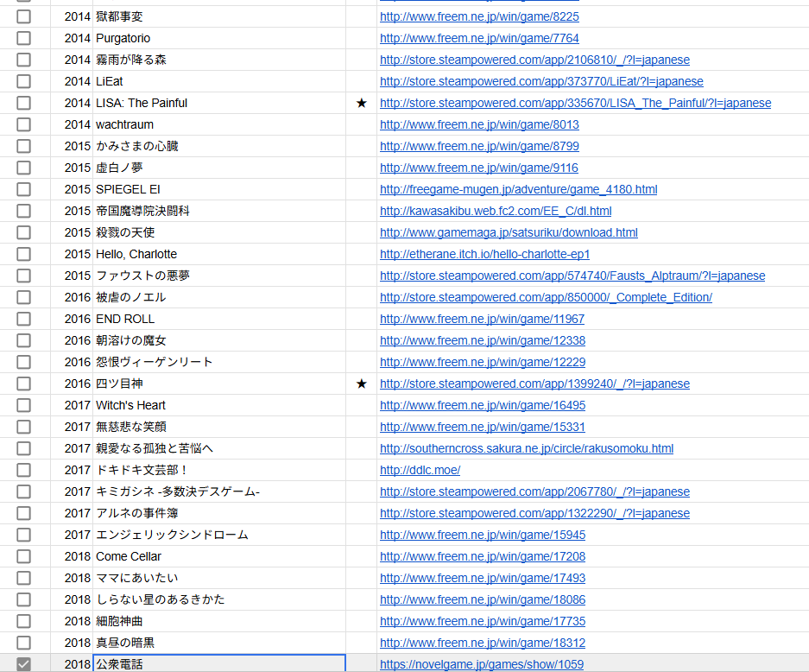
Task: Open the novelgame.jp games/show/1059 link
Action: point(482,665)
